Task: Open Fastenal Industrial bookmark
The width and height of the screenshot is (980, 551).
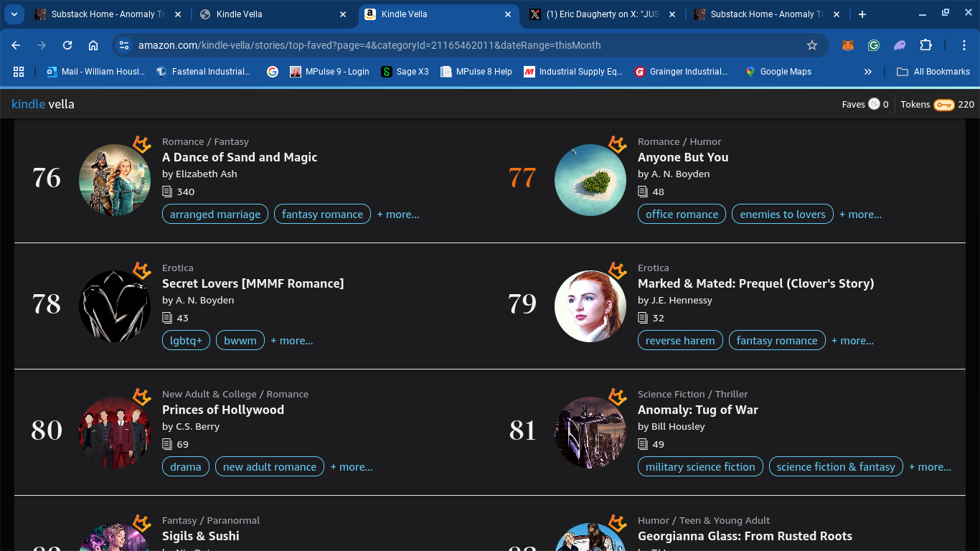Action: point(204,72)
